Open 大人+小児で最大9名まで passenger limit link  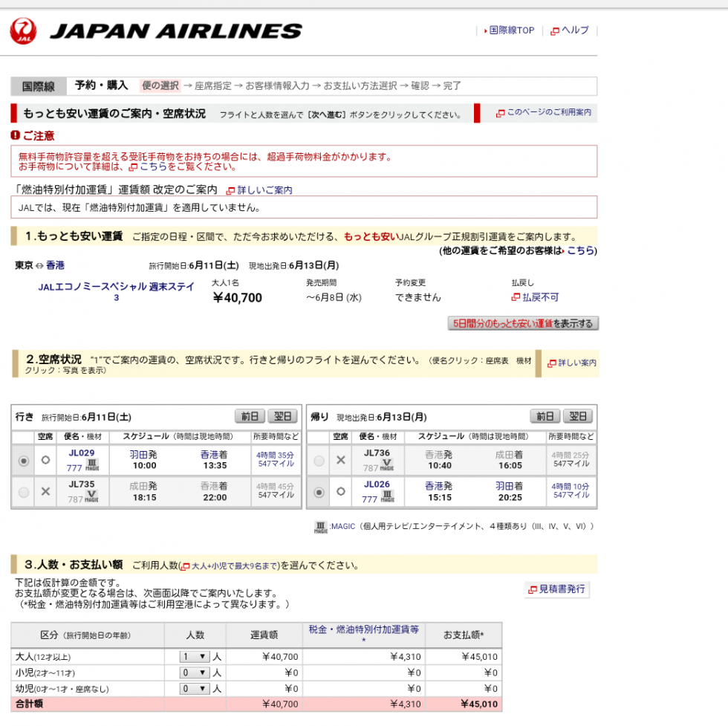(235, 565)
